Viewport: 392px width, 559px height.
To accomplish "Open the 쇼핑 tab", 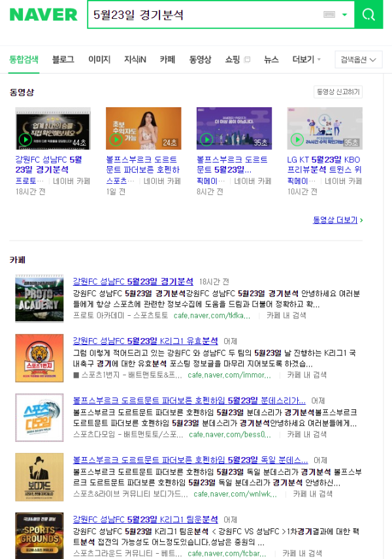I will [233, 59].
